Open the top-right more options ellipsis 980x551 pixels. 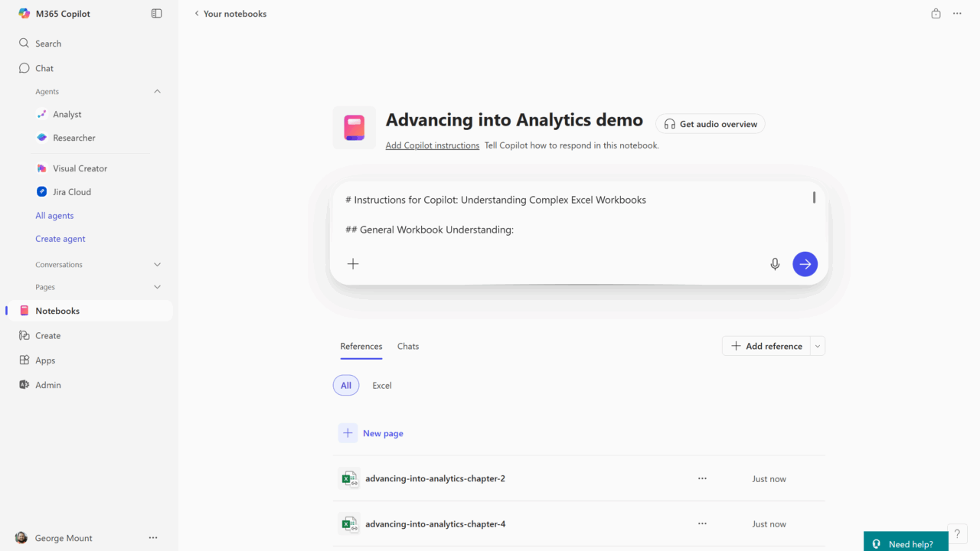tap(957, 14)
